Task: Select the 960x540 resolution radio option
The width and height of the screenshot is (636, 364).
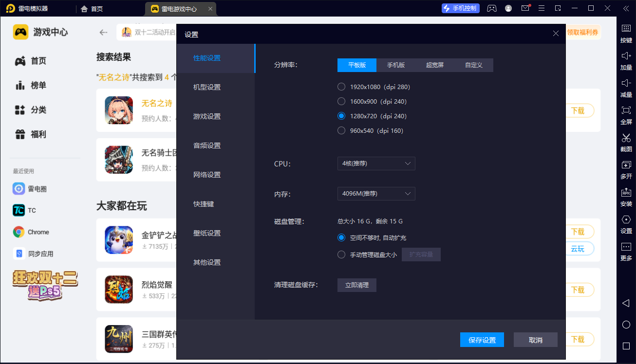Action: [x=341, y=131]
